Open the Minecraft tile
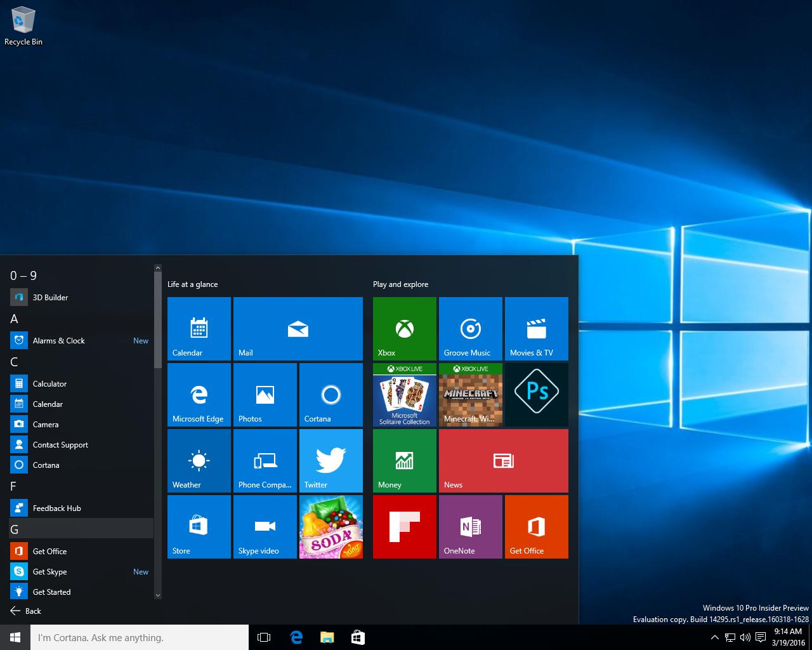 [x=471, y=395]
